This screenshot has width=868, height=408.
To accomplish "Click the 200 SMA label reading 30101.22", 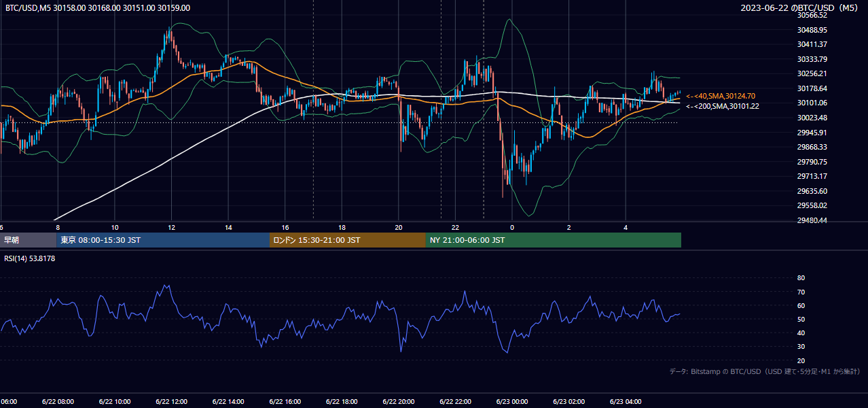I will pyautogui.click(x=722, y=106).
